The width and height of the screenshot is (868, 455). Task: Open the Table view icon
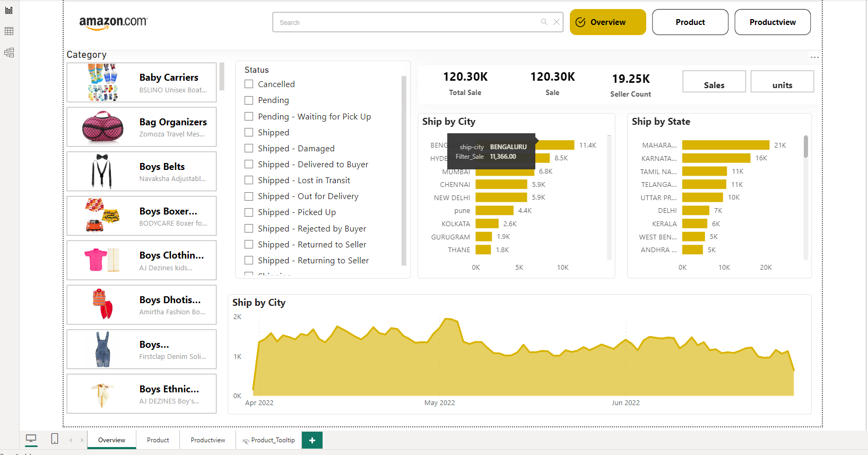coord(9,31)
